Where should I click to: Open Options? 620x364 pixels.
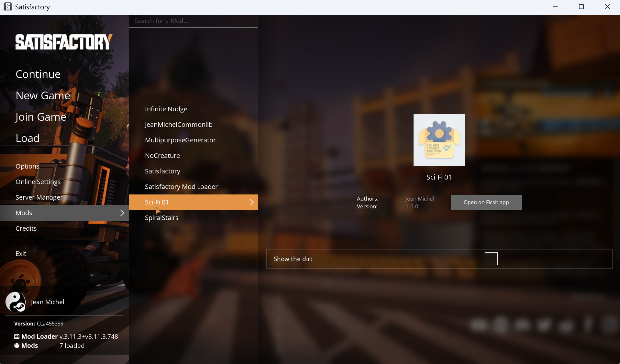[28, 166]
